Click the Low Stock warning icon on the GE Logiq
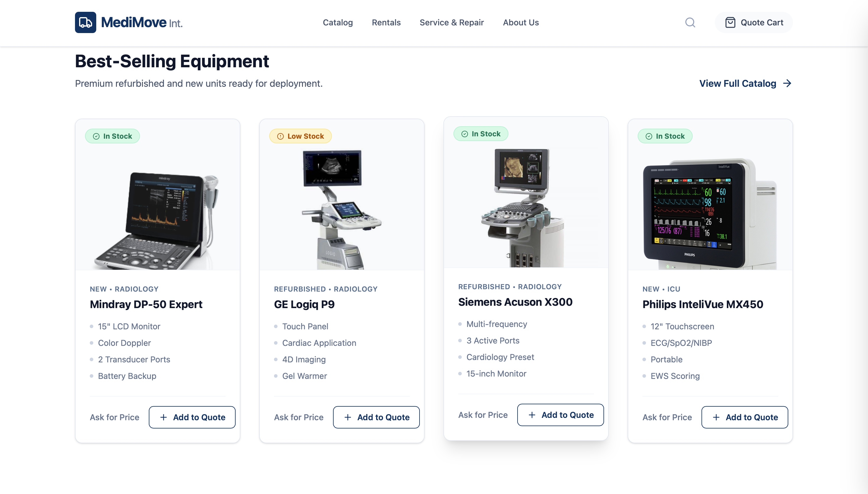The width and height of the screenshot is (868, 494). click(280, 136)
